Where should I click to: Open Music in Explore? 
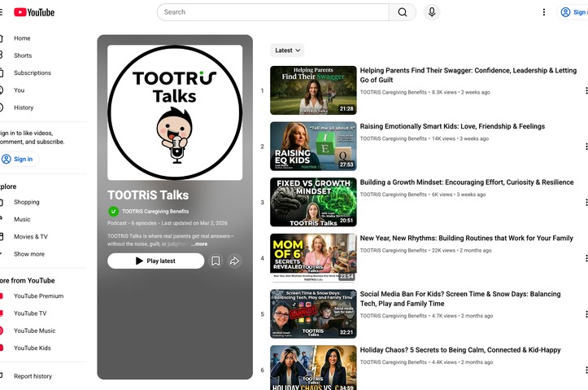22,219
